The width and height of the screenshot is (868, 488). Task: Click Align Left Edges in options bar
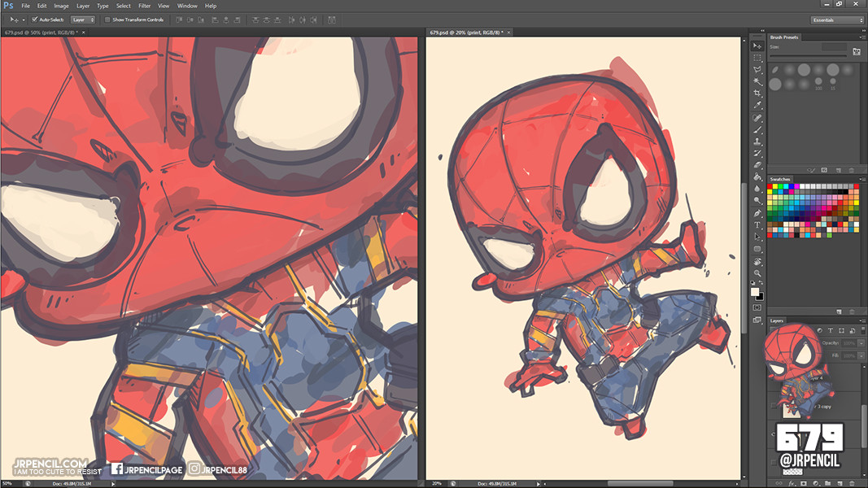[215, 20]
